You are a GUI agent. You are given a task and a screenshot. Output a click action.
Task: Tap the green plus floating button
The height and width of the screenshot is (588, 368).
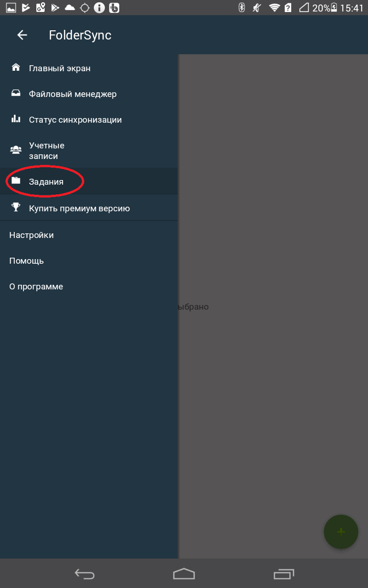pyautogui.click(x=341, y=531)
